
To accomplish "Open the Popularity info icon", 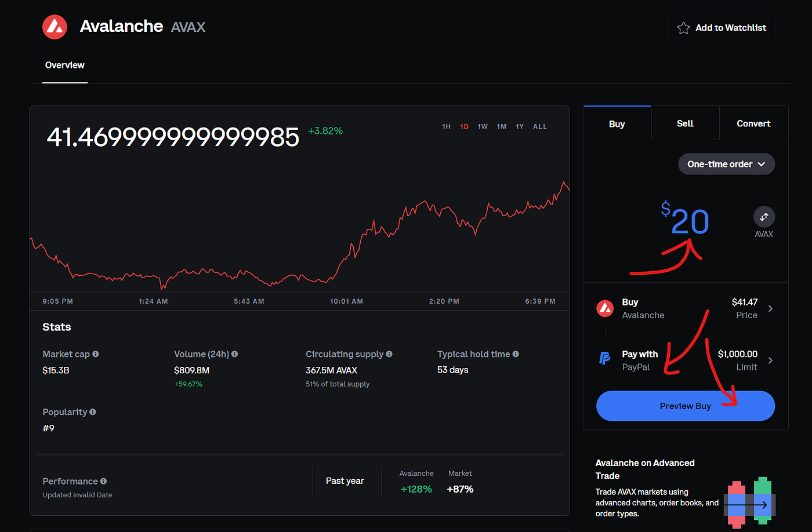I will (x=93, y=412).
